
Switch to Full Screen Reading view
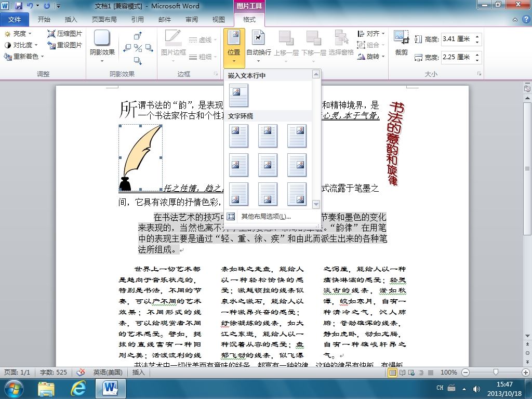(402, 373)
